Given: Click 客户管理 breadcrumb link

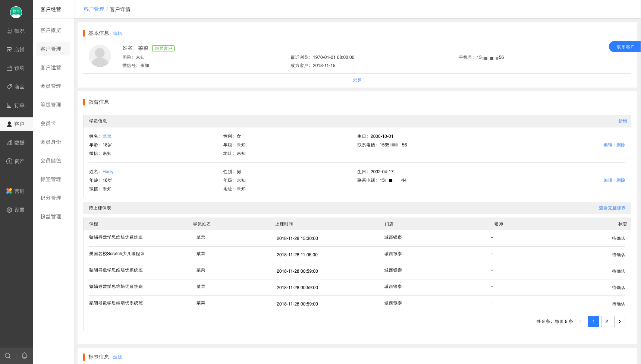Looking at the screenshot, I should [x=94, y=9].
